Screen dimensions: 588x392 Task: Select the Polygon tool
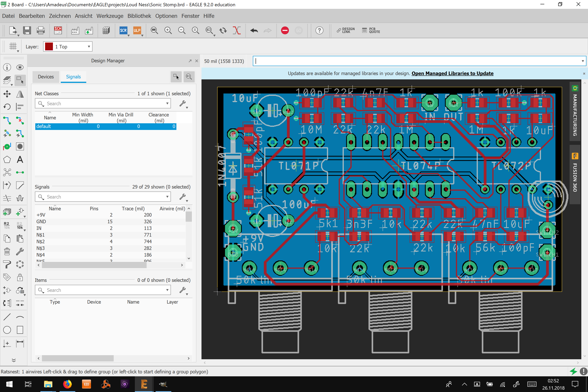coord(7,160)
